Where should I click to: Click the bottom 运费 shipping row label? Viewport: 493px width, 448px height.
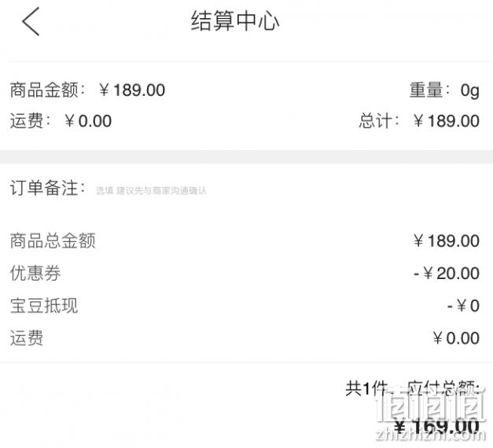pos(27,338)
